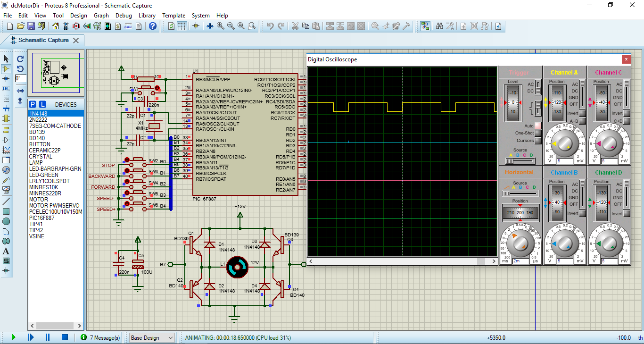Screen dimensions: 644x344
Task: Click the L library manage button
Action: (x=42, y=104)
